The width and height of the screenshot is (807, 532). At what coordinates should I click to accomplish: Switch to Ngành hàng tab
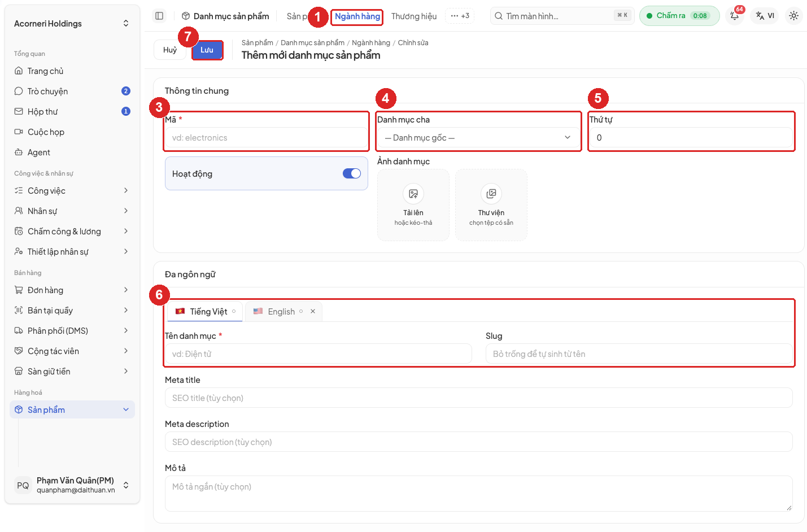[x=357, y=16]
